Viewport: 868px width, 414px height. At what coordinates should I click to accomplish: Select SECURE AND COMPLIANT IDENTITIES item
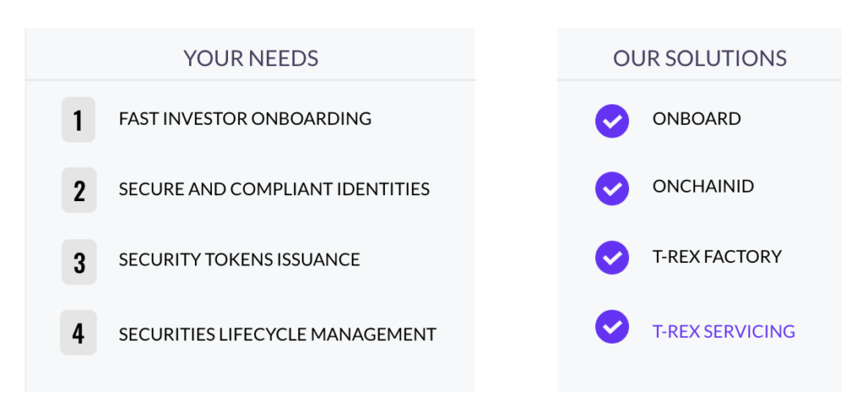click(274, 189)
